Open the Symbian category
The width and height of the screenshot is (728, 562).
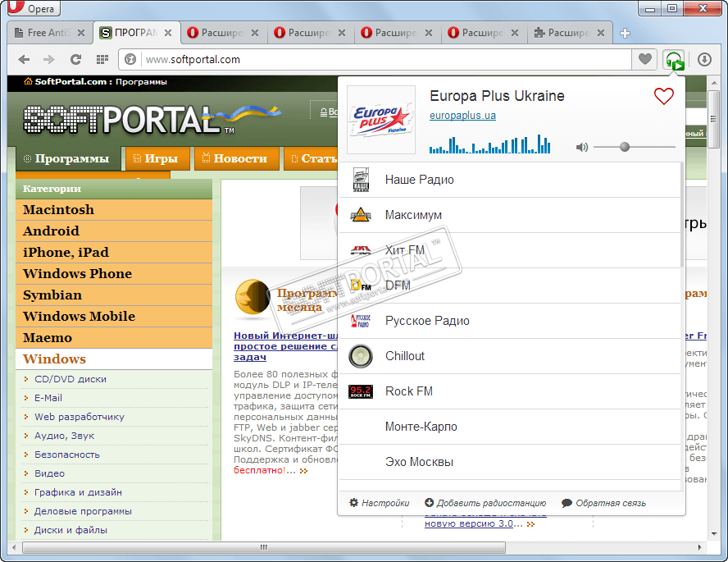114,295
